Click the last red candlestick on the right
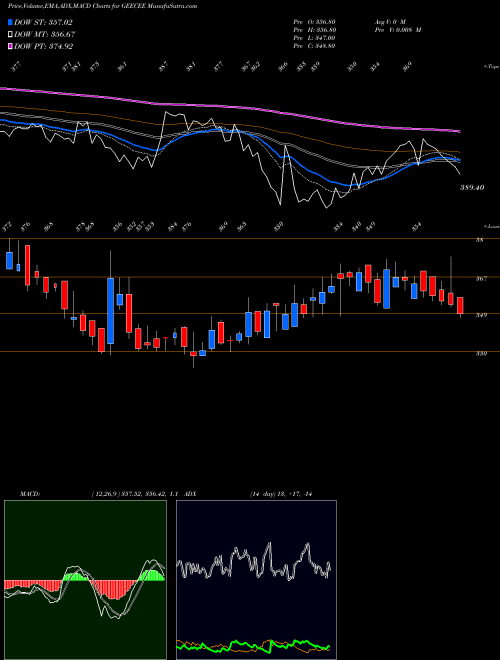The width and height of the screenshot is (500, 660). point(460,306)
